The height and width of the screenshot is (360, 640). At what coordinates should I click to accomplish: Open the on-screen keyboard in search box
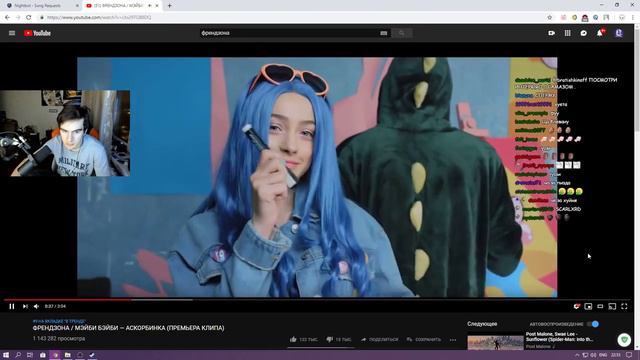(383, 33)
